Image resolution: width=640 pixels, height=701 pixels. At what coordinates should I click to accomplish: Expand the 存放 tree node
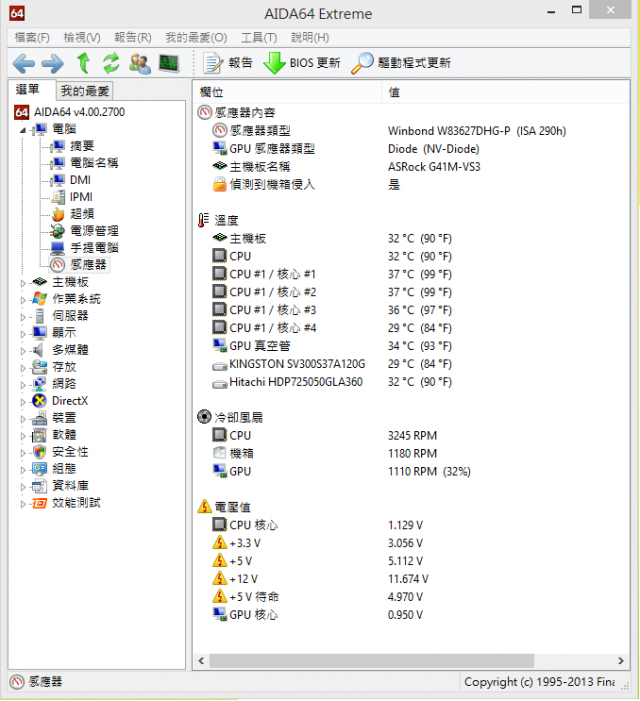coord(23,367)
